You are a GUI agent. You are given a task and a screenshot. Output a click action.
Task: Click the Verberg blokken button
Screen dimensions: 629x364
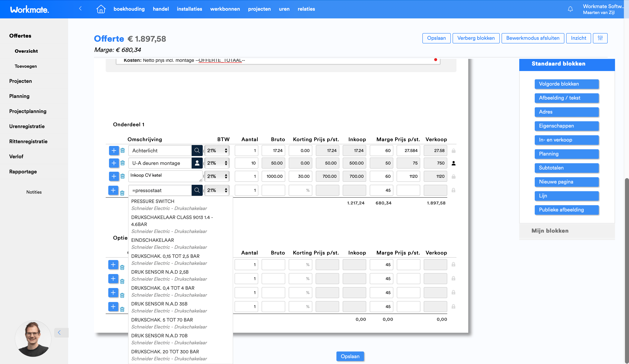pos(476,38)
